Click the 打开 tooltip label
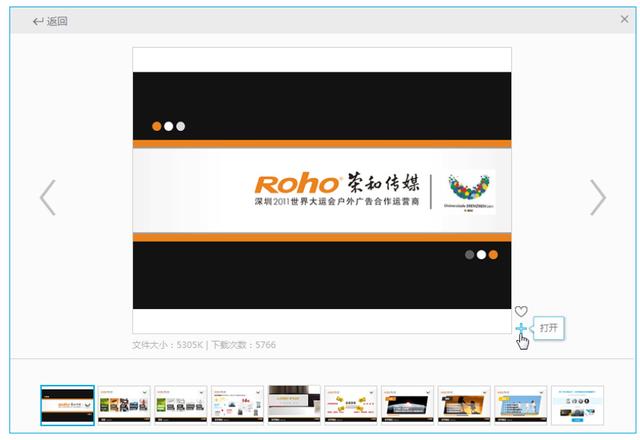The image size is (640, 440). point(549,328)
